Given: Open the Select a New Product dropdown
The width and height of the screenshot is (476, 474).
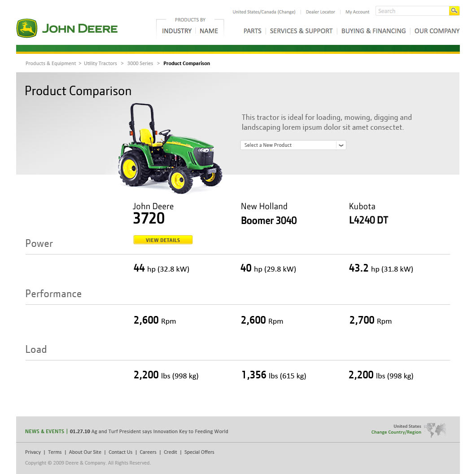Looking at the screenshot, I should [293, 145].
